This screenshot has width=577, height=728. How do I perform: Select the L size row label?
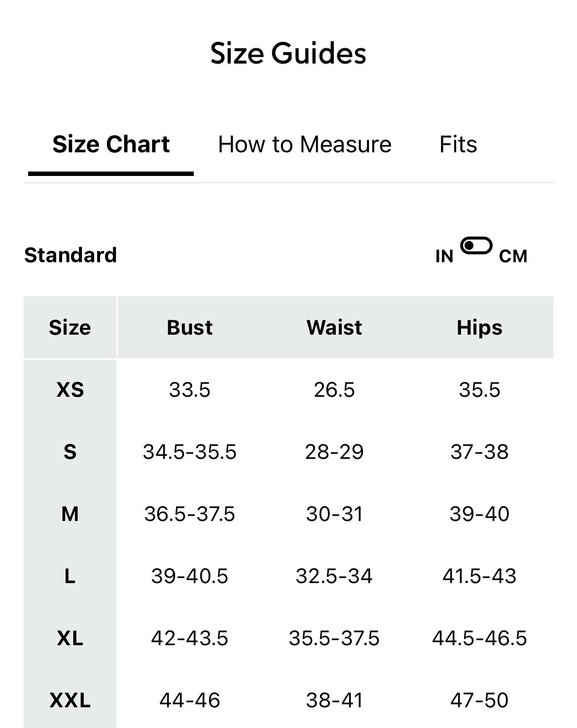click(x=70, y=576)
